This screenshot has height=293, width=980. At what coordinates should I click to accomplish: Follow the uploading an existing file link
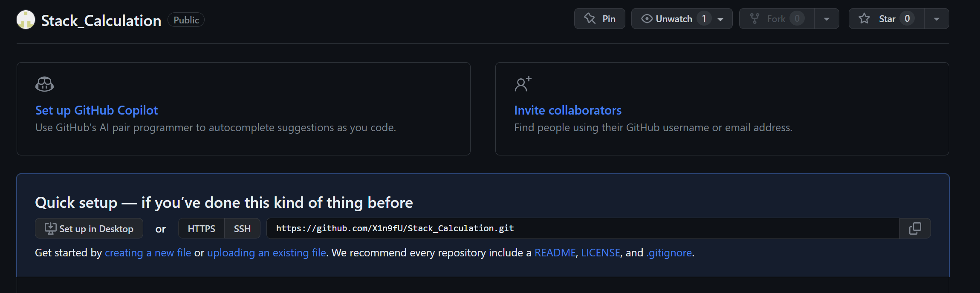[x=266, y=253]
